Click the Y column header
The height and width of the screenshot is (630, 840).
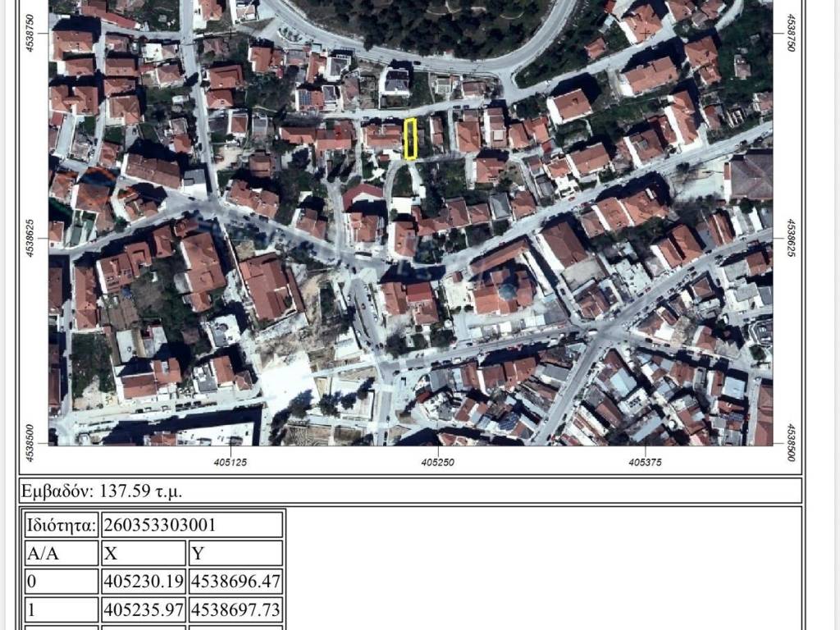(x=197, y=554)
